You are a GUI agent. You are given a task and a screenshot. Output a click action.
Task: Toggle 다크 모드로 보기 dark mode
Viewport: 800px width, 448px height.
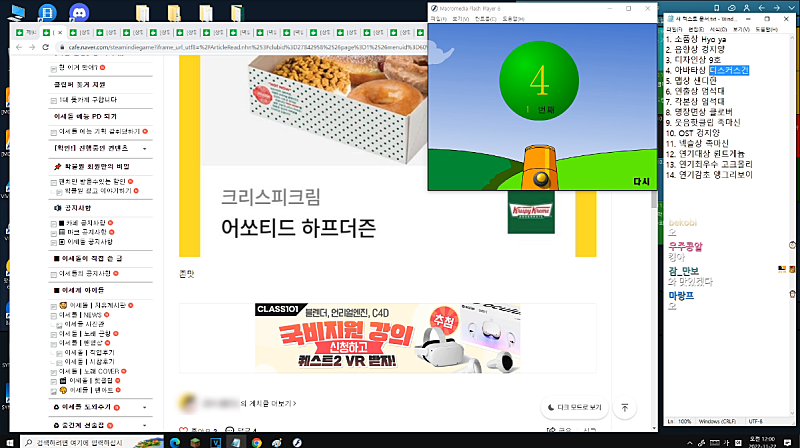(574, 407)
